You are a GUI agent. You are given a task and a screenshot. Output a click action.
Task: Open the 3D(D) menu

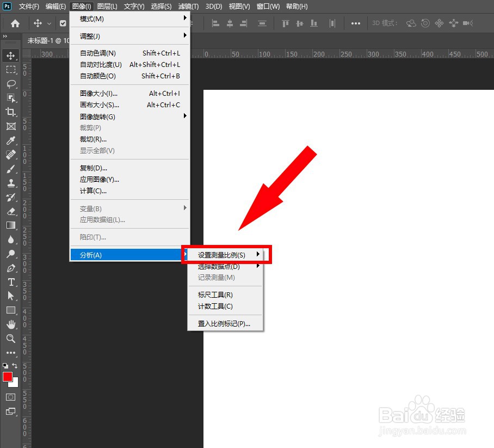click(214, 7)
